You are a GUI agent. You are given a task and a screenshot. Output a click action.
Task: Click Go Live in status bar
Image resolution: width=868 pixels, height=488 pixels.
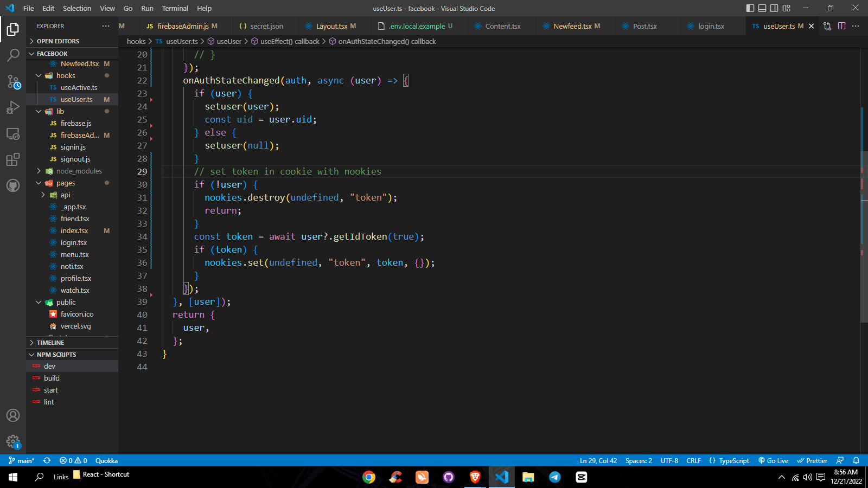click(x=773, y=460)
